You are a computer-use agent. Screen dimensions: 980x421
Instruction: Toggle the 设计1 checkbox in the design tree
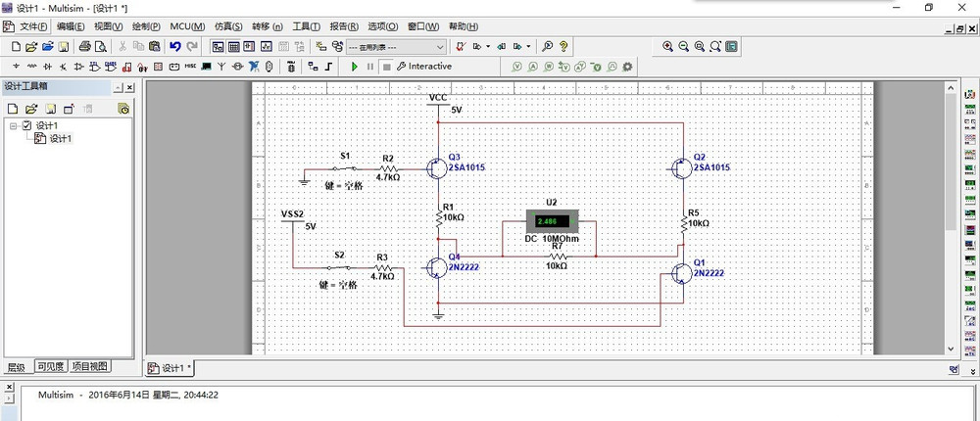click(26, 125)
